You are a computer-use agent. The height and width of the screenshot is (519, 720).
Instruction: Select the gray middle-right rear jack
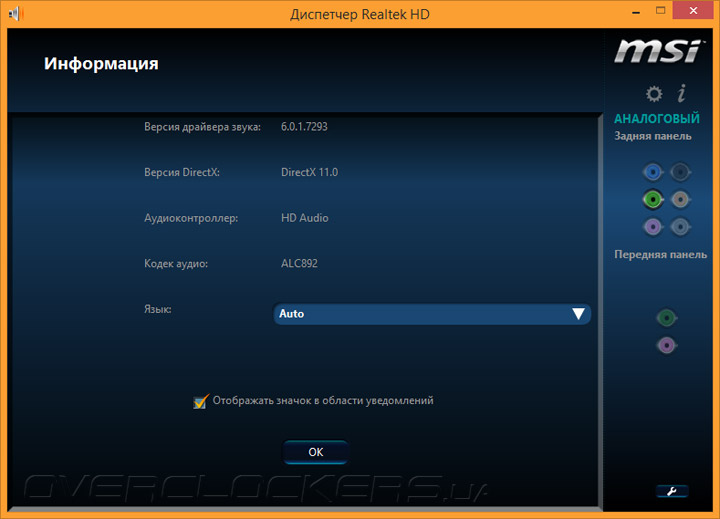pyautogui.click(x=680, y=199)
